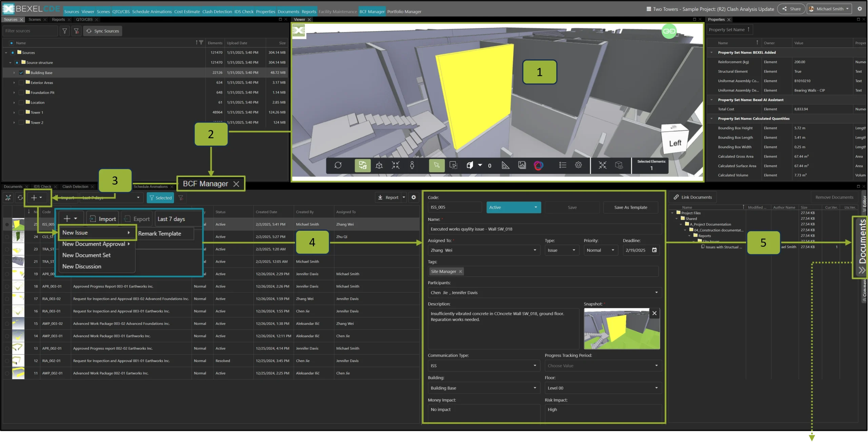The height and width of the screenshot is (448, 868).
Task: Select the radio button for row CLS_ST 24
Action: click(7, 237)
